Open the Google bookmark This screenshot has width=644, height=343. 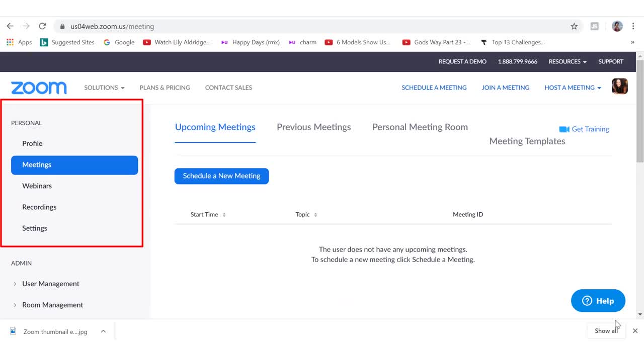click(x=119, y=42)
